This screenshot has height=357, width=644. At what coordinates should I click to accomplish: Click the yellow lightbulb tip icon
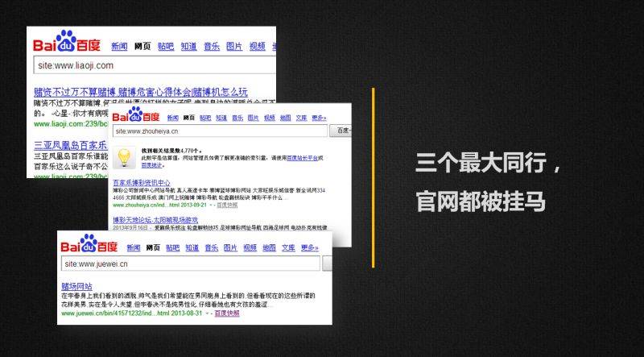pyautogui.click(x=124, y=157)
